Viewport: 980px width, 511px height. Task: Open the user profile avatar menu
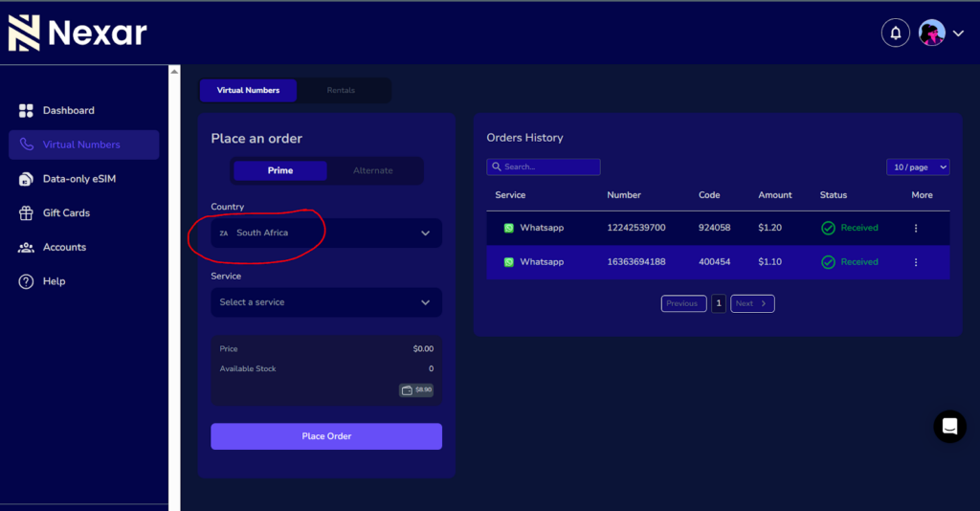tap(932, 33)
